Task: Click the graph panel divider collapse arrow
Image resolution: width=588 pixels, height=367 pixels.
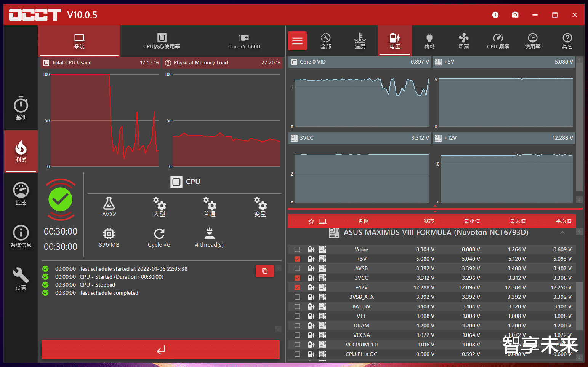Action: [435, 209]
